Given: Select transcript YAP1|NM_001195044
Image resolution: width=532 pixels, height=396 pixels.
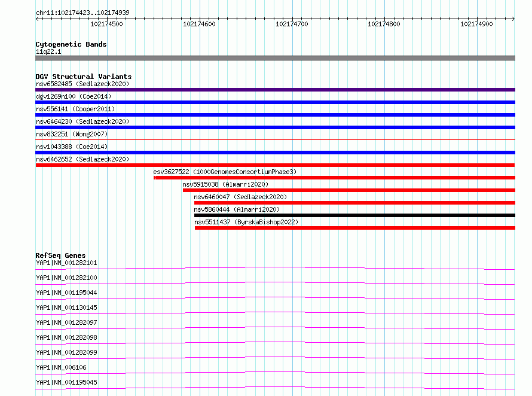Looking at the screenshot, I should 66,293.
